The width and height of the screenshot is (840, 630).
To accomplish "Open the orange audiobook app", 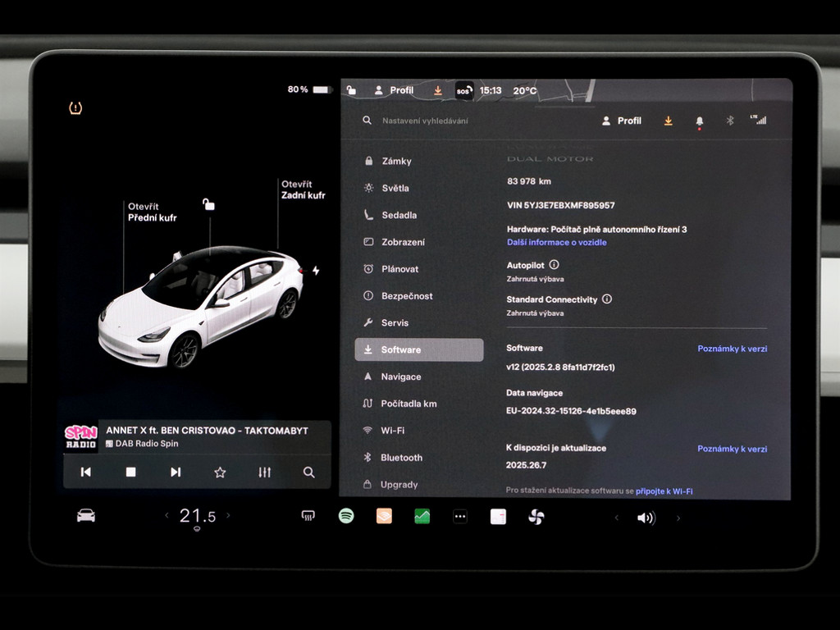I will click(384, 516).
